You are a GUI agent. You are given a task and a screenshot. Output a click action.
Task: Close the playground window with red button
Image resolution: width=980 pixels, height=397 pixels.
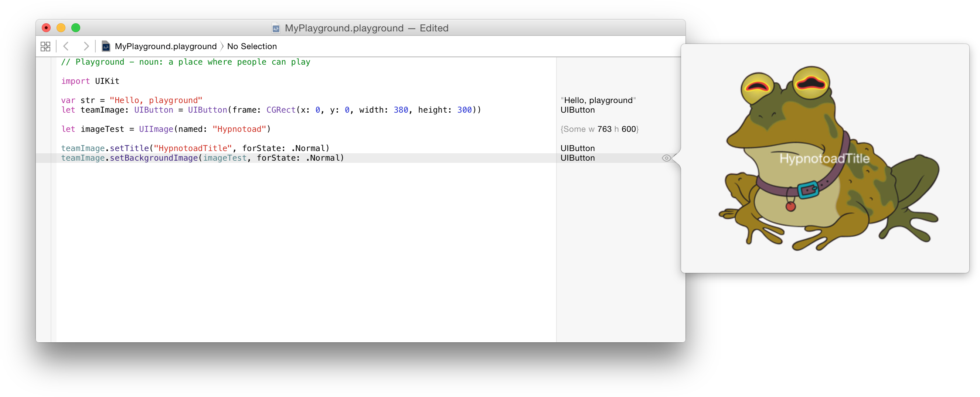[x=46, y=28]
